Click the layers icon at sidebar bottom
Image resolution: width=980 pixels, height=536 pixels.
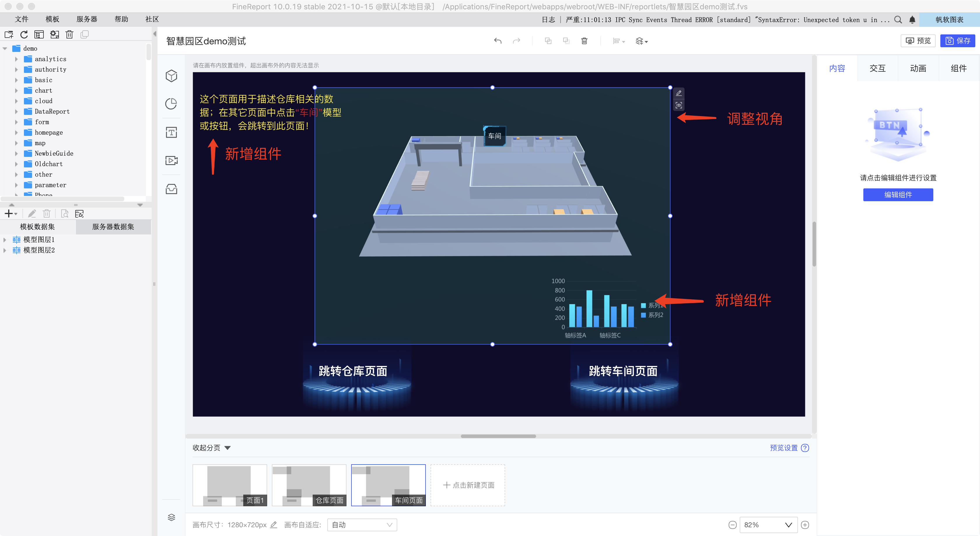coord(171,517)
